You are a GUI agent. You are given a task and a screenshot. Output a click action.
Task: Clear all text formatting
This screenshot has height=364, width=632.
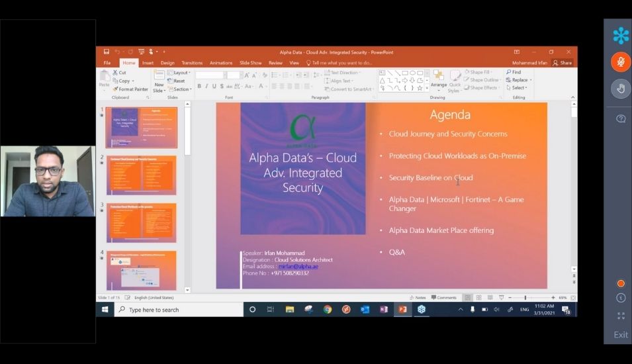[x=265, y=75]
